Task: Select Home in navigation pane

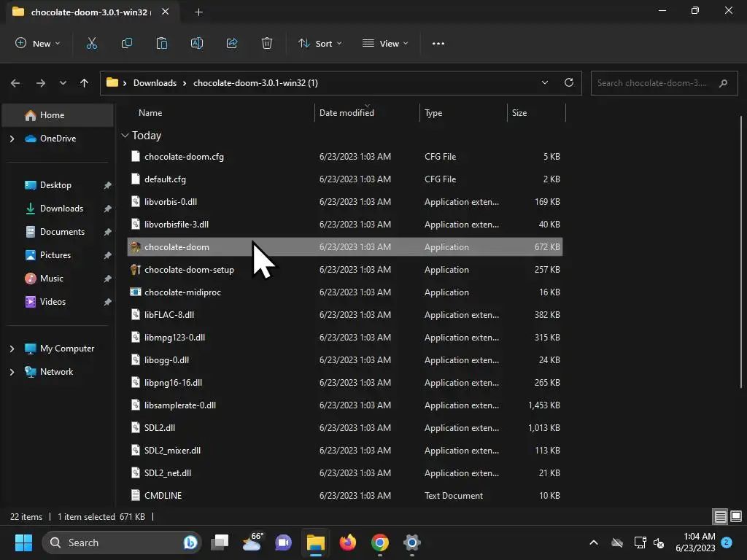Action: coord(58,115)
